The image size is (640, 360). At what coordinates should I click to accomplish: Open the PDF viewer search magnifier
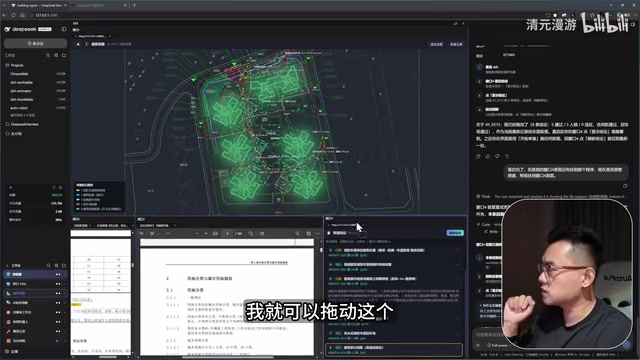pyautogui.click(x=298, y=233)
